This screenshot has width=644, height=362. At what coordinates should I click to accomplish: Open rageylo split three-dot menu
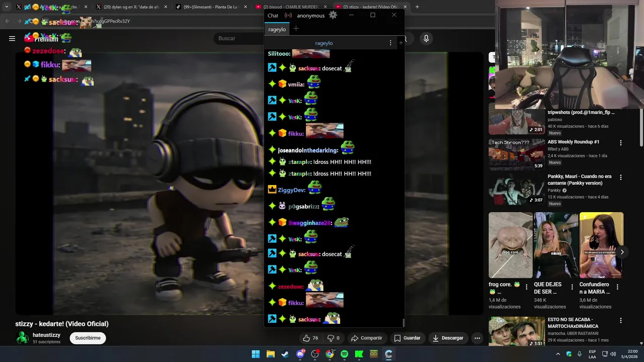pyautogui.click(x=390, y=43)
